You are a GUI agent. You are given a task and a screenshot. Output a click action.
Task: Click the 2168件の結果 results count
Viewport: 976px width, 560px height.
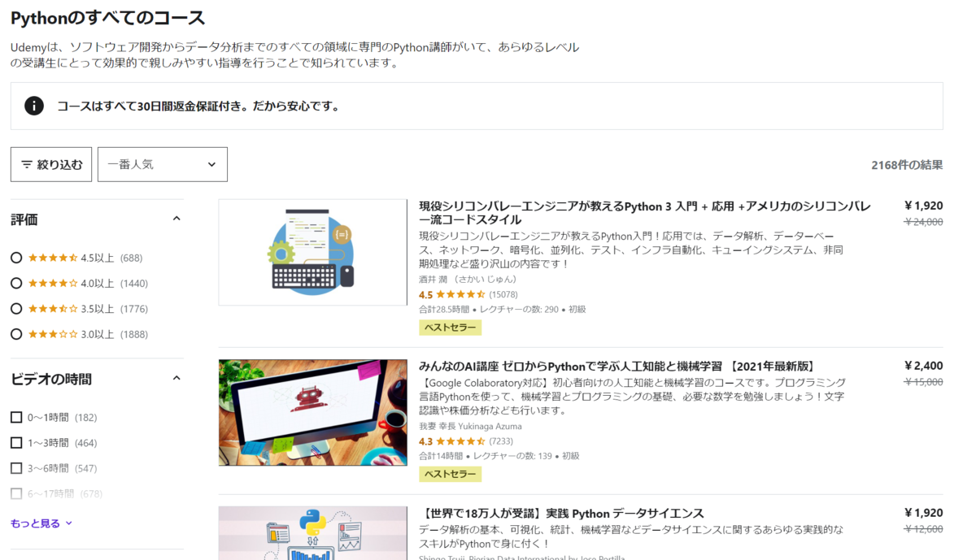[907, 165]
